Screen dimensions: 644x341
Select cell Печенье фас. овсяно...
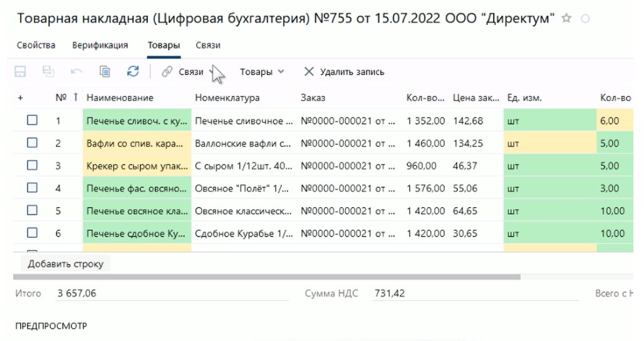point(137,188)
